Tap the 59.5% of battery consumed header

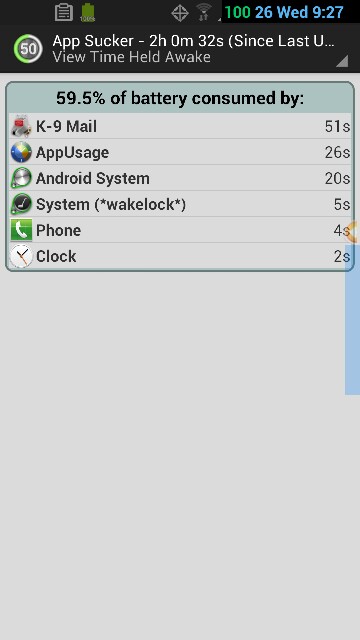[180, 98]
